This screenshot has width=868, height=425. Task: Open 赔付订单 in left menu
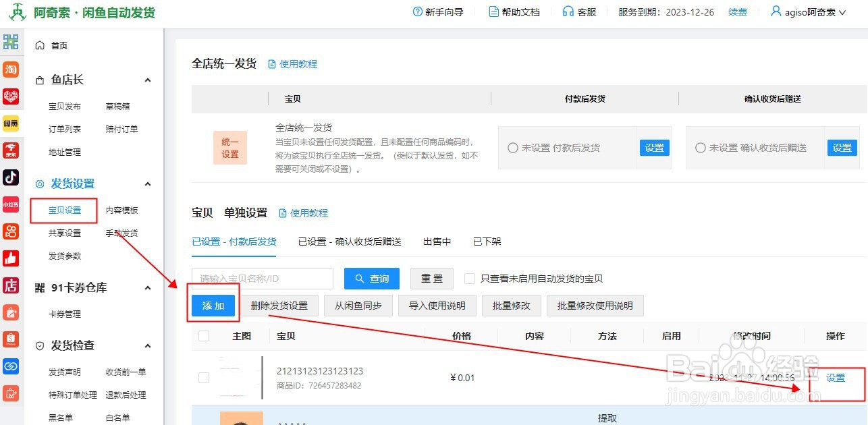point(121,130)
